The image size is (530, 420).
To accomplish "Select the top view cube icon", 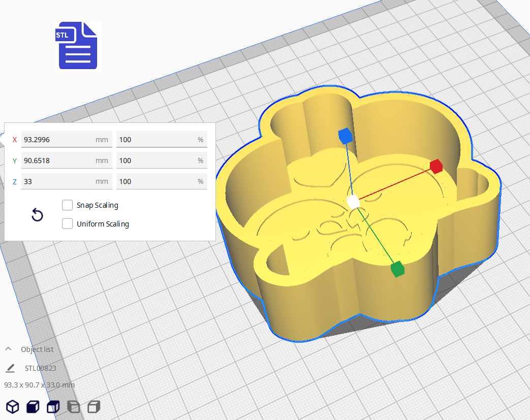I will (x=53, y=407).
